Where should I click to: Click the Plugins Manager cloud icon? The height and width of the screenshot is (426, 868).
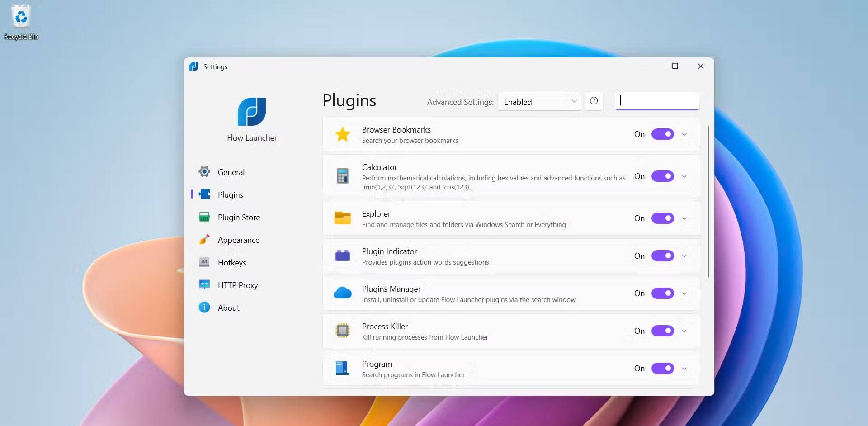pos(343,293)
